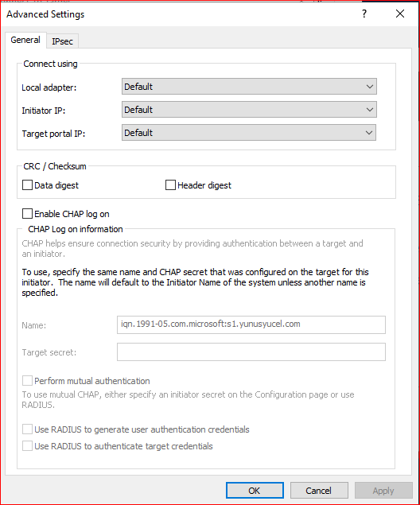420x505 pixels.
Task: Confirm settings with the OK button
Action: pos(255,491)
